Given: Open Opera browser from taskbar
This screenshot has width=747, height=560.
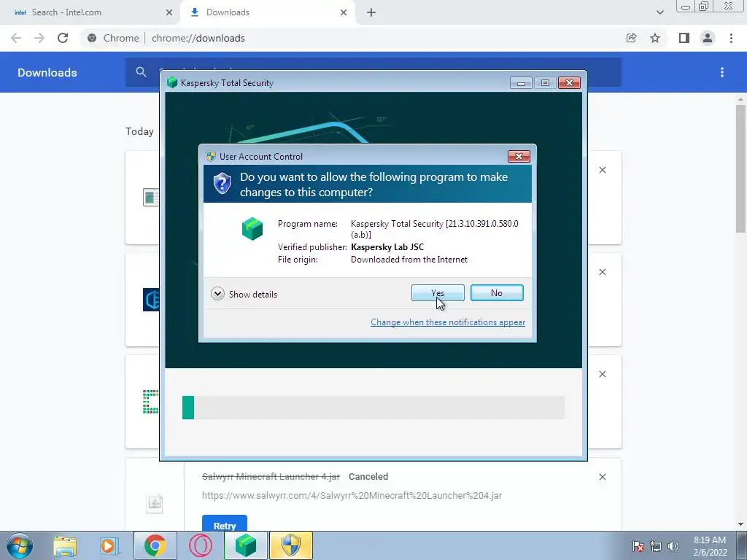Looking at the screenshot, I should 201,545.
